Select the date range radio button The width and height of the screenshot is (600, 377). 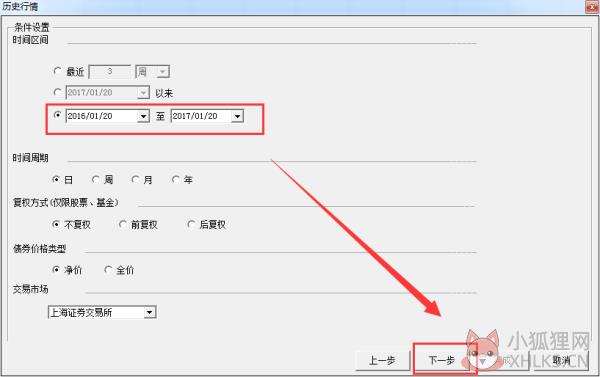pos(57,115)
